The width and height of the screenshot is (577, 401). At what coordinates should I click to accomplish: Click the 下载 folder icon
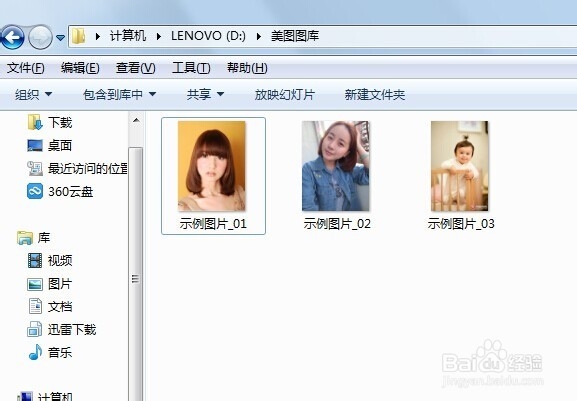point(35,122)
